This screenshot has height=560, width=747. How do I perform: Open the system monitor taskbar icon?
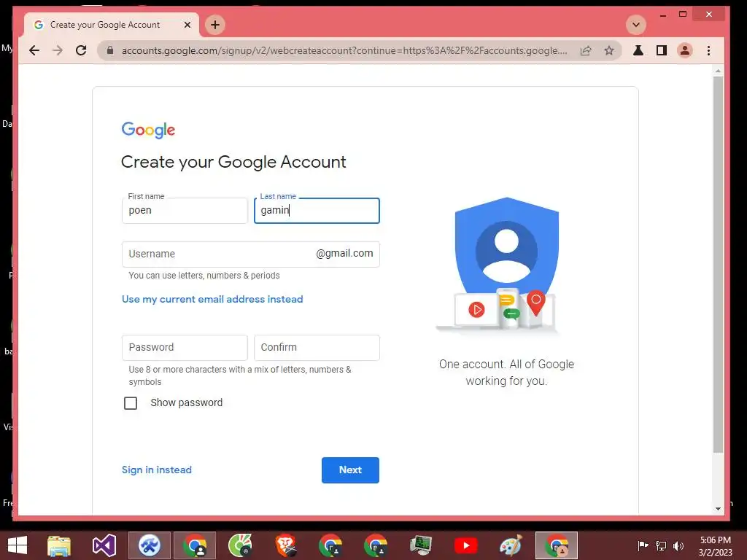click(421, 545)
